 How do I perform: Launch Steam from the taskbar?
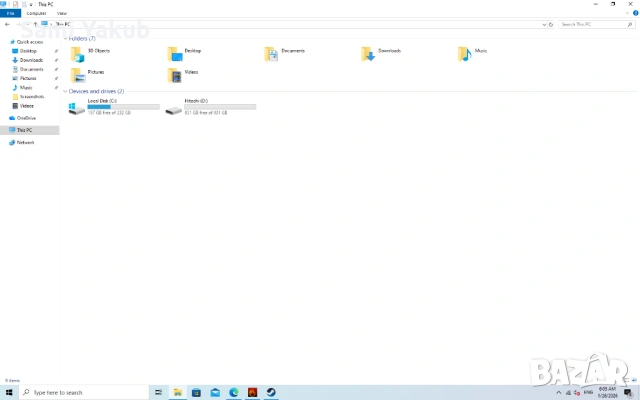(x=271, y=392)
